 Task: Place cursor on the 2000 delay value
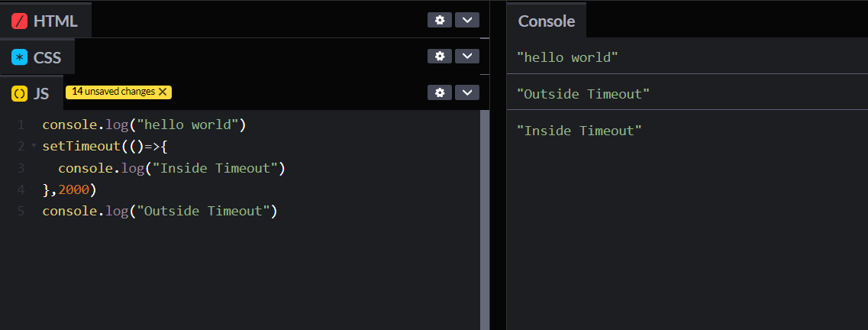click(73, 189)
